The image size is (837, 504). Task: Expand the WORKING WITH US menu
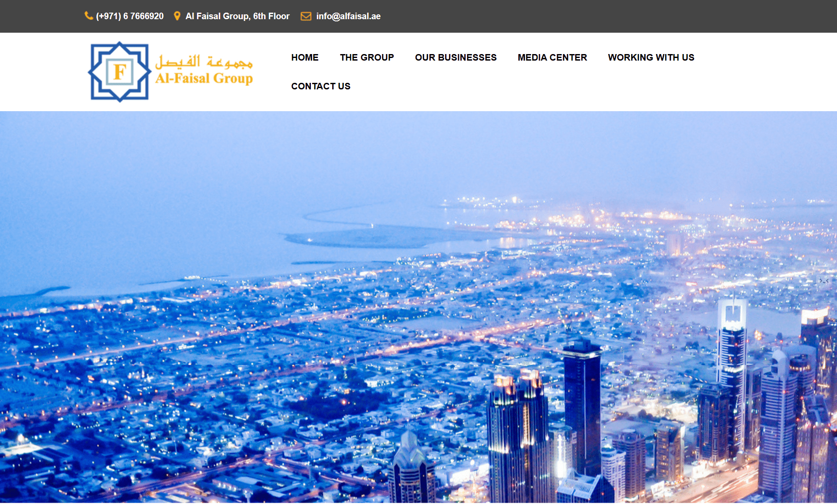point(651,58)
